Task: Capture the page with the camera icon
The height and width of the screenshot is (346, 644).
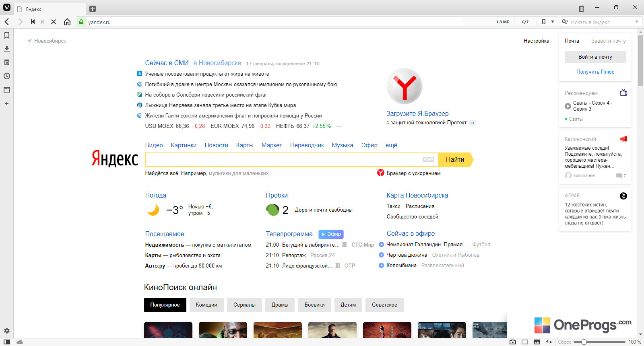Action: (513, 342)
